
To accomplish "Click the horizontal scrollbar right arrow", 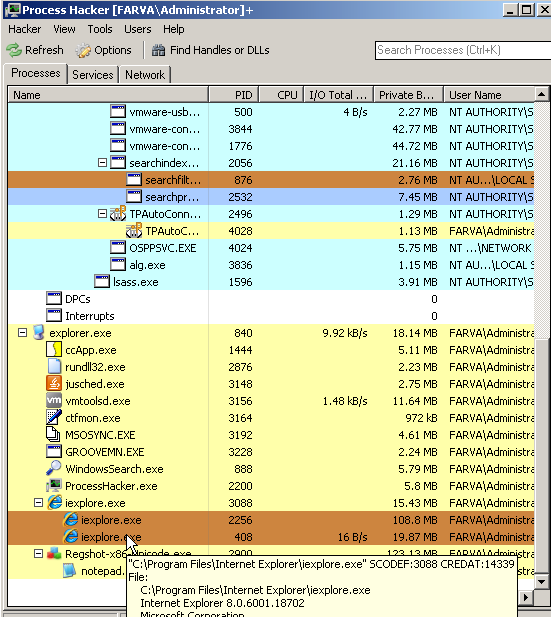I will coord(526,598).
